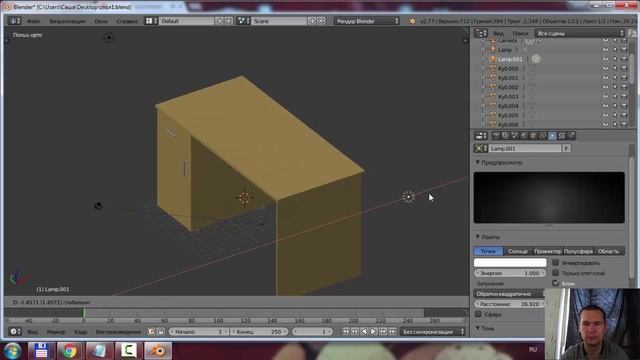Click the lamp datablock browse icon

[x=481, y=149]
